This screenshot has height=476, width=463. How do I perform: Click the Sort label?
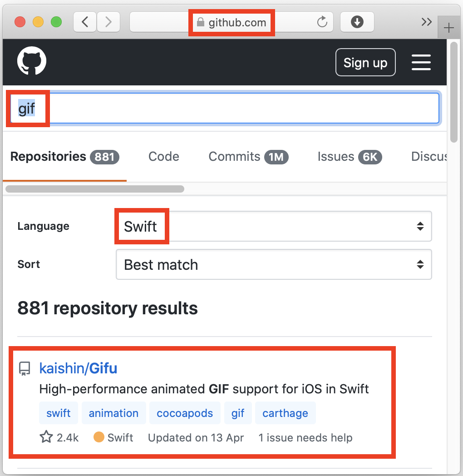click(29, 264)
